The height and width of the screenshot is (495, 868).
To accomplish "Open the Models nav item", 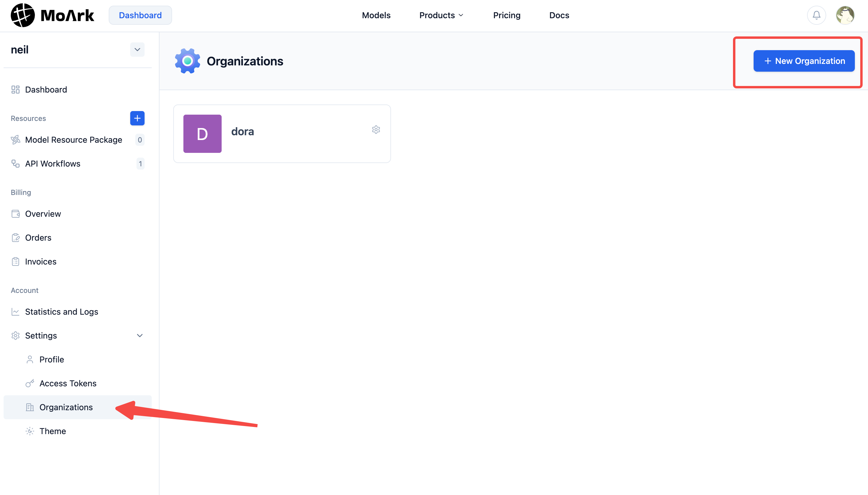I will pos(376,15).
